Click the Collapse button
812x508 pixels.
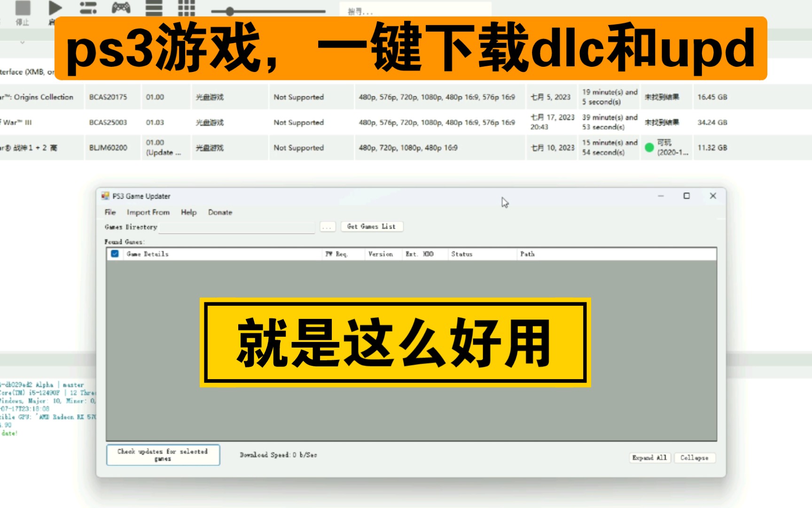tap(695, 458)
